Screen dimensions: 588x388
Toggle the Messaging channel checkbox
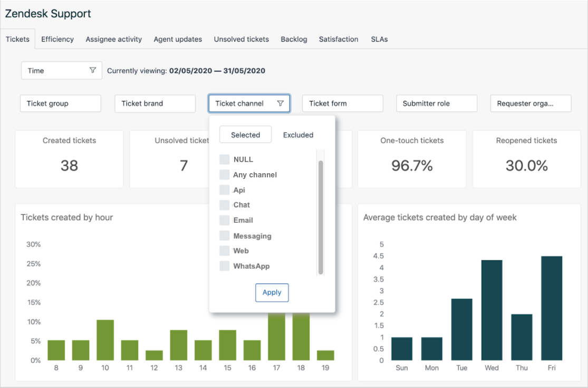[x=225, y=236]
